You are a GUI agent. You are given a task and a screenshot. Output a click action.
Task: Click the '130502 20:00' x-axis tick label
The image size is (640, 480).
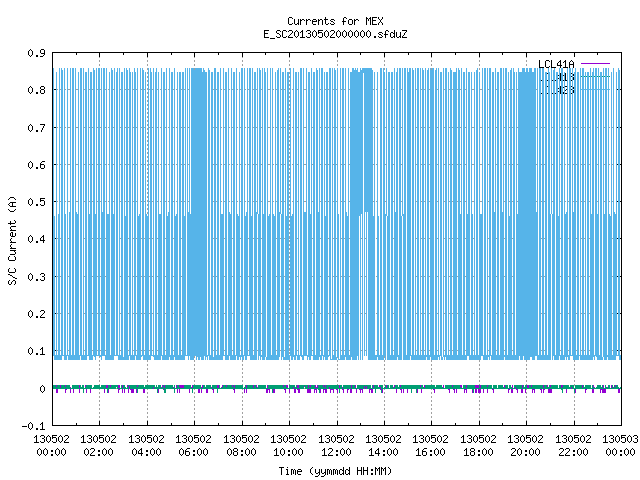[525, 446]
